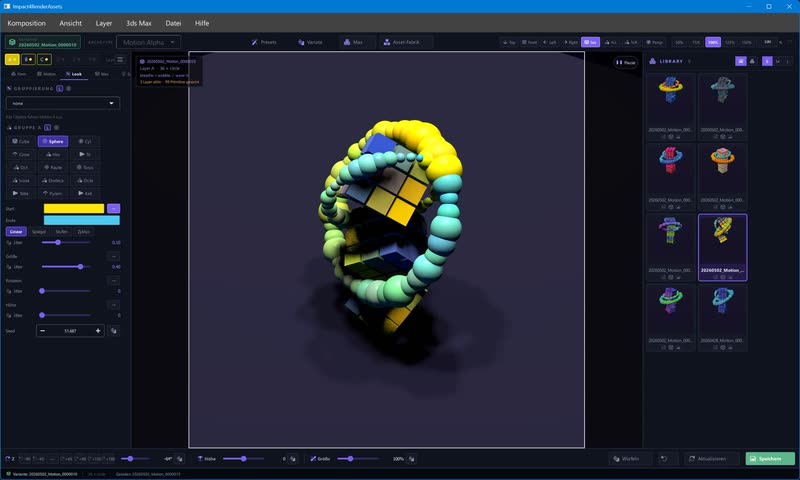This screenshot has height=480, width=800.
Task: Pick the cyan Ende color swatch
Action: [x=82, y=220]
